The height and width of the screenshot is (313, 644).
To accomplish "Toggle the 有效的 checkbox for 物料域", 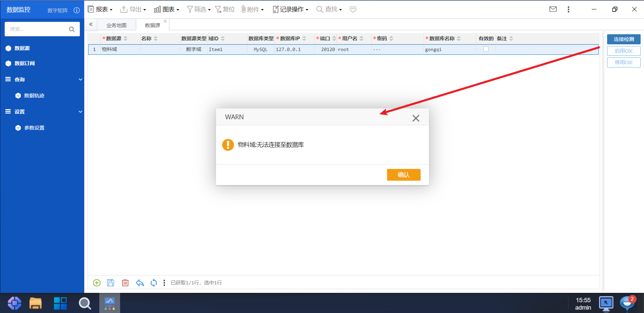I will coord(486,49).
